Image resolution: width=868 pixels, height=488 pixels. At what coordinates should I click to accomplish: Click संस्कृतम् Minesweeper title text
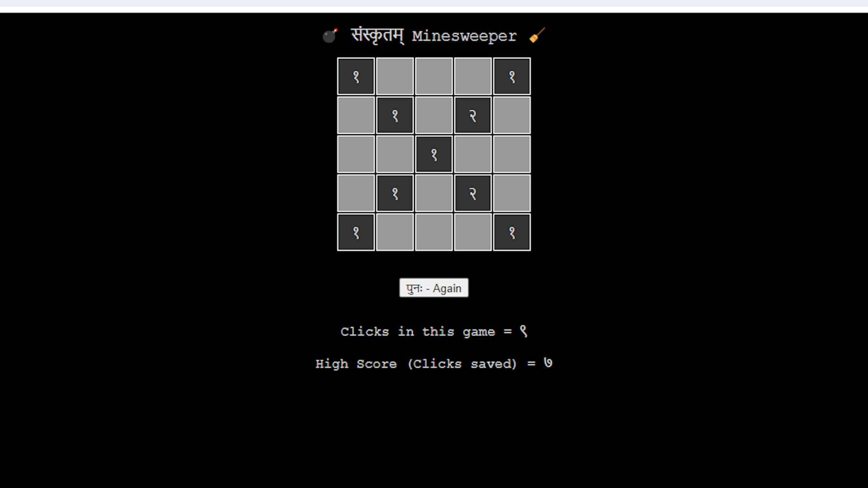click(x=434, y=36)
